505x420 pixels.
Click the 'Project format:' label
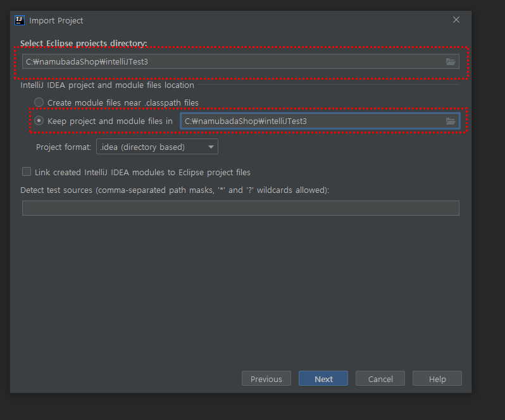click(x=63, y=147)
